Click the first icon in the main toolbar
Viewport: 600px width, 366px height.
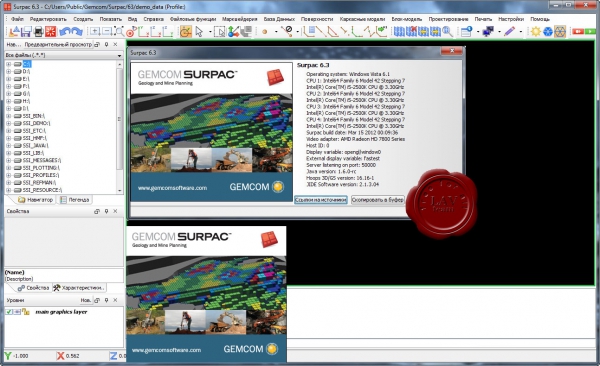click(14, 31)
